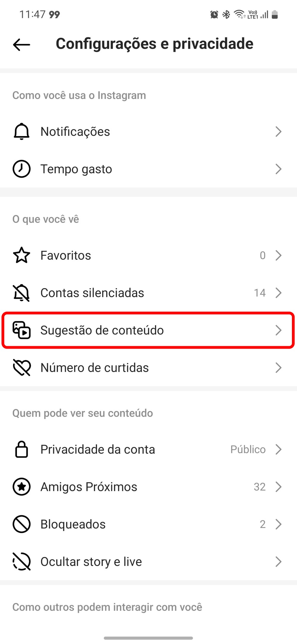Expand Número de curtidas chevron

pos(278,368)
